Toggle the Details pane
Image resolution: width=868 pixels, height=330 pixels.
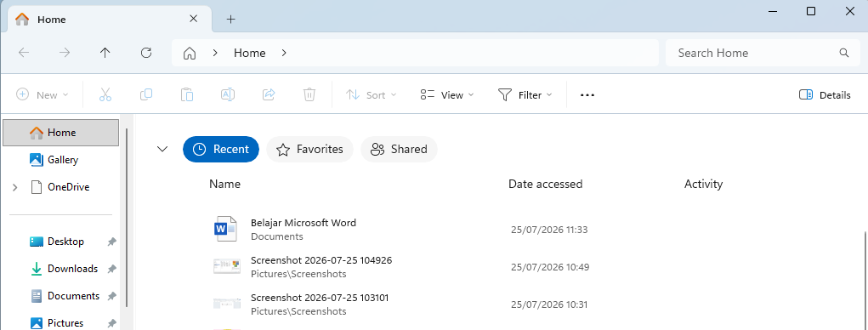(825, 94)
